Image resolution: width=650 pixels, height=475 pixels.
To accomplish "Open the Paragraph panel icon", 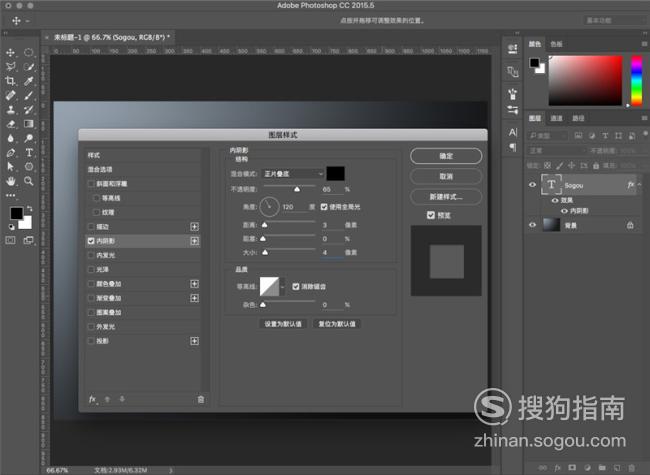I will point(513,147).
